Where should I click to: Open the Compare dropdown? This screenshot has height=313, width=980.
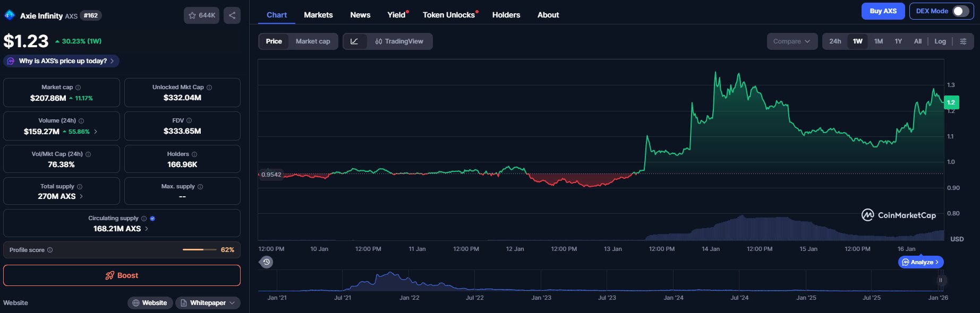pyautogui.click(x=791, y=41)
